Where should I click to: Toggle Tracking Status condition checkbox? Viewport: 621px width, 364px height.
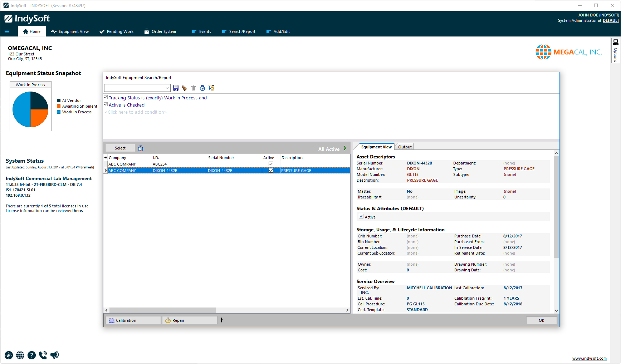(106, 97)
